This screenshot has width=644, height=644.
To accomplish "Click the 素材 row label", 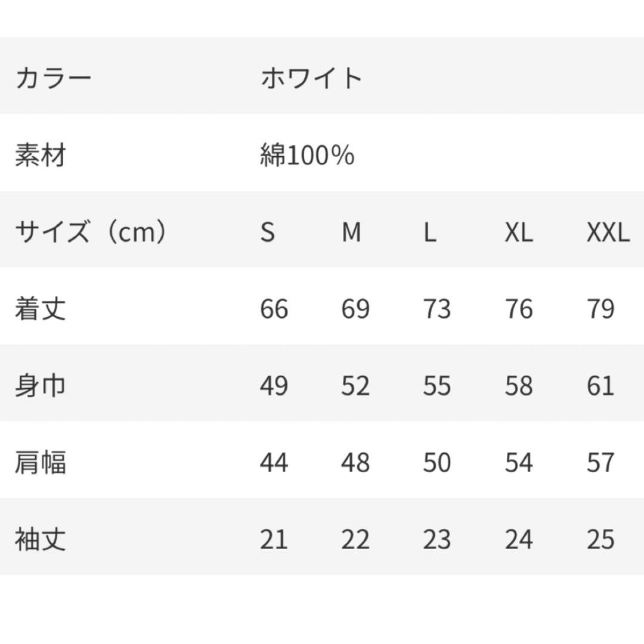I will click(x=40, y=156).
